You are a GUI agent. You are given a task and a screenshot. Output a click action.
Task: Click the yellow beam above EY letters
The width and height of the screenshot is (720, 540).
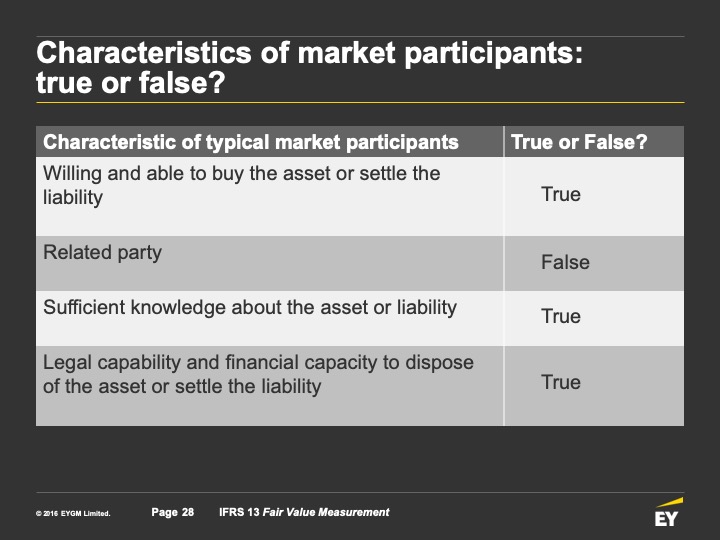(x=670, y=502)
